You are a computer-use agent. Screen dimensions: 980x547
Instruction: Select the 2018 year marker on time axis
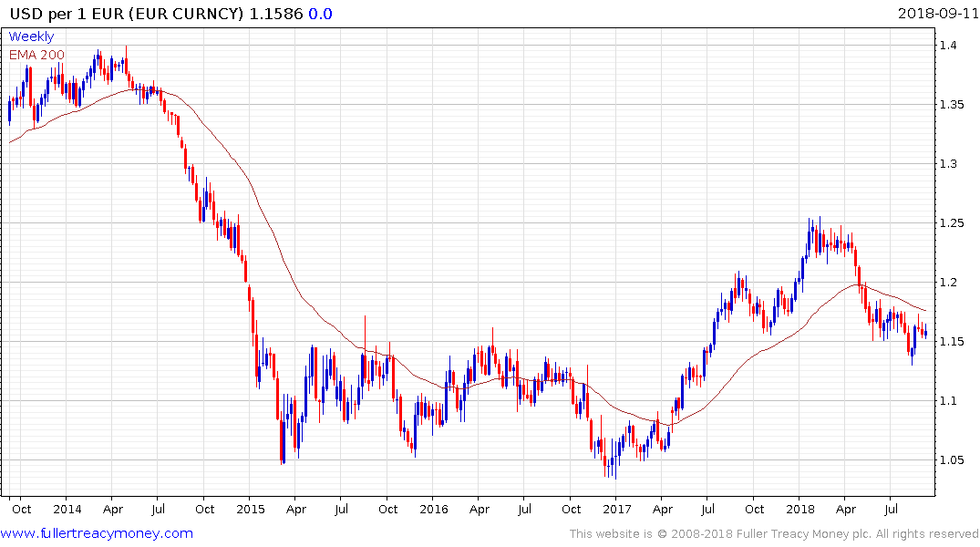click(x=800, y=509)
